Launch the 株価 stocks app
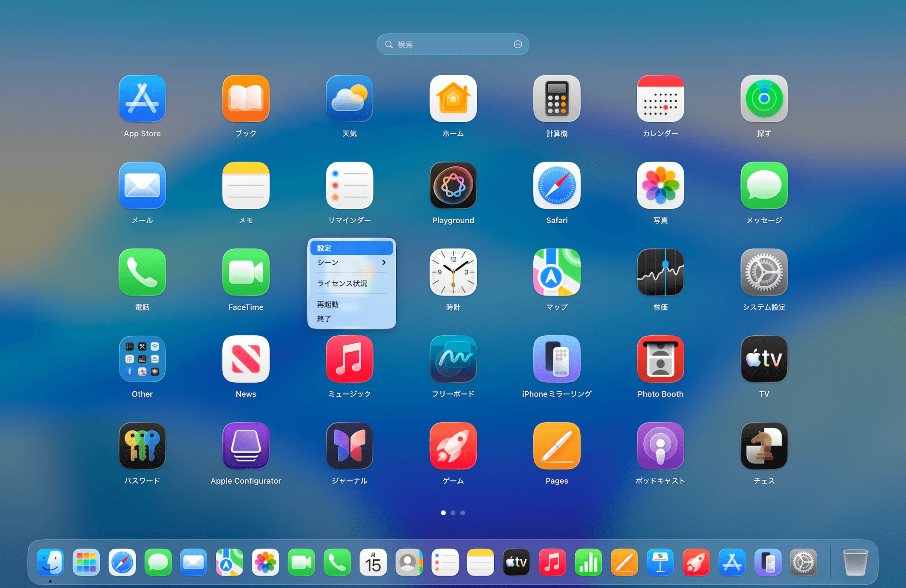906x588 pixels. [x=660, y=272]
